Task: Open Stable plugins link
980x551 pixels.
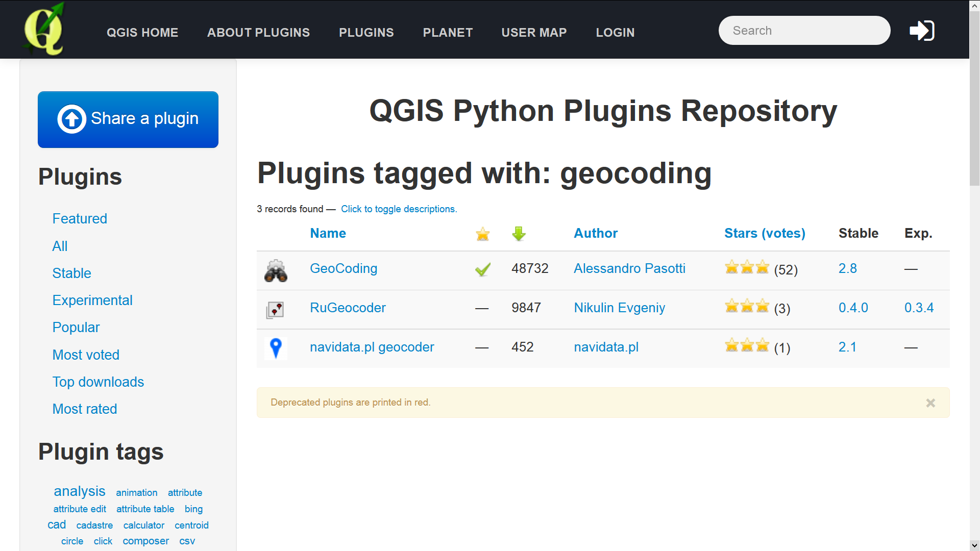Action: pos(71,273)
